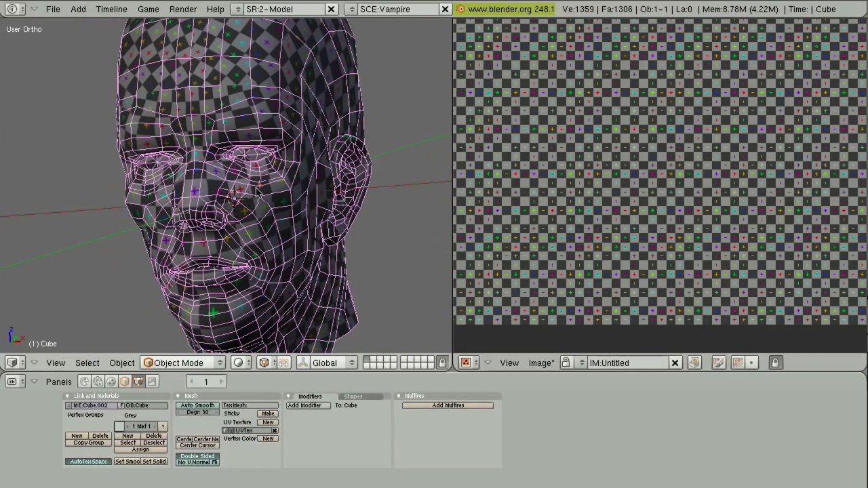
Task: Toggle Auto Smooth in Mesh panel
Action: click(197, 405)
